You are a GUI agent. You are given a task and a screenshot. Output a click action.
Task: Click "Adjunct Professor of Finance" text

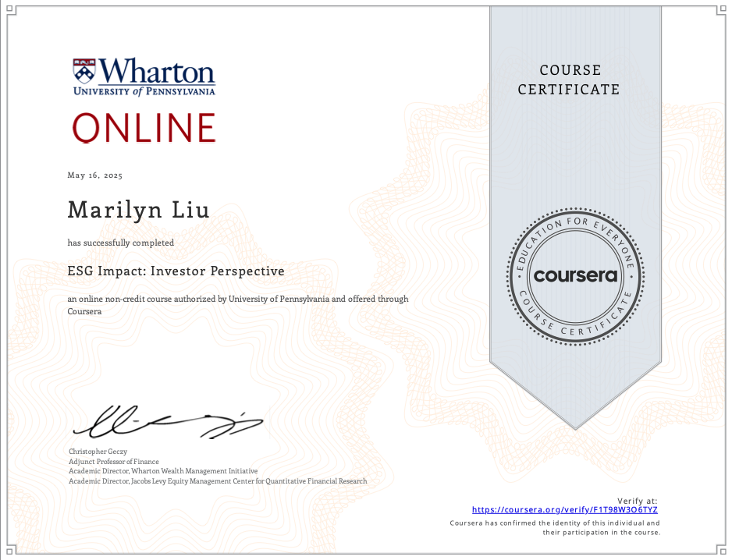click(114, 462)
